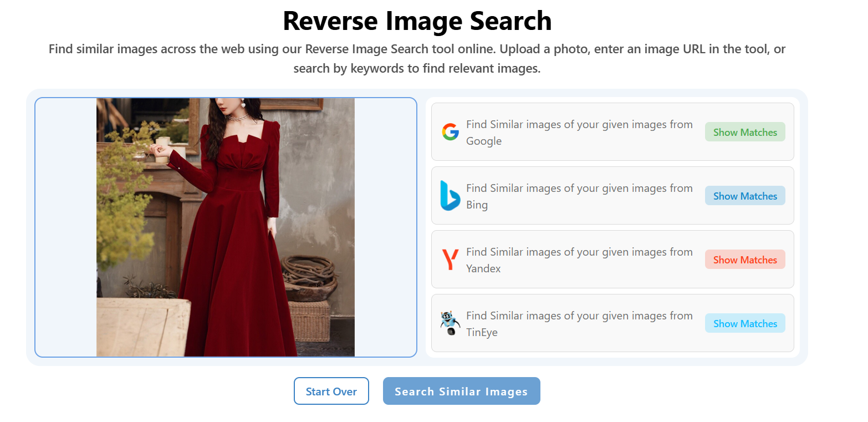868x422 pixels.
Task: Click the Yandex logo icon
Action: (x=451, y=259)
